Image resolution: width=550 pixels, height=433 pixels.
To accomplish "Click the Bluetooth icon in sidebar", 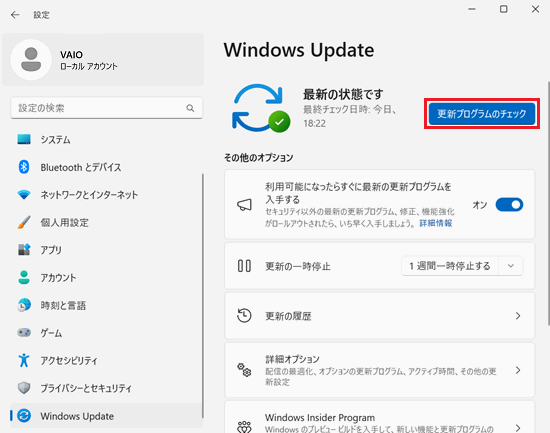I will [x=24, y=167].
